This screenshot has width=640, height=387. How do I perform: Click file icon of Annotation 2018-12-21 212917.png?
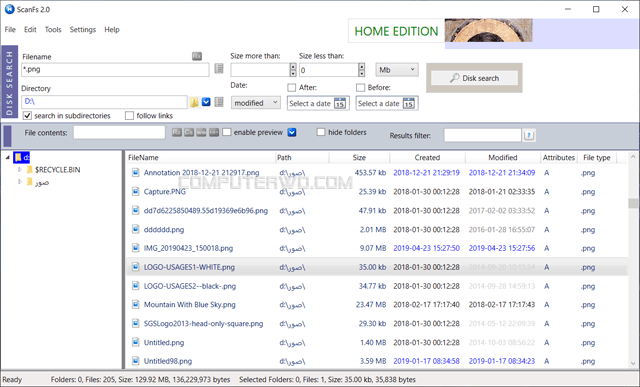coord(136,173)
